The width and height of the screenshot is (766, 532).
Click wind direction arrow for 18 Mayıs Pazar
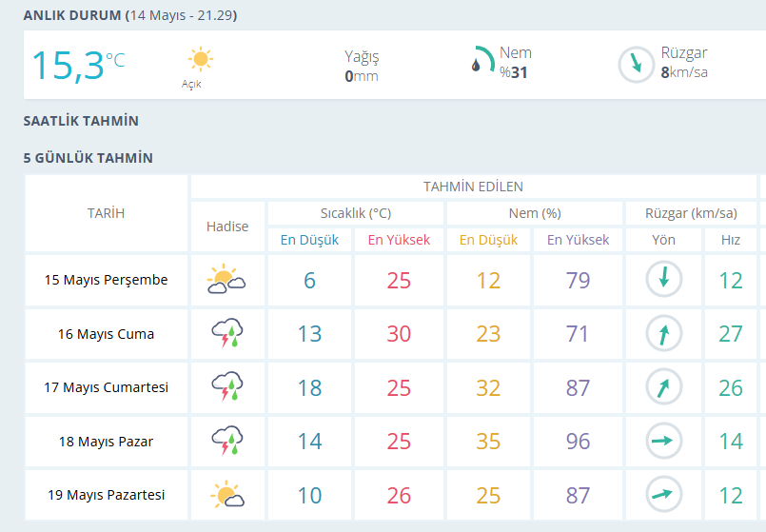coord(663,442)
